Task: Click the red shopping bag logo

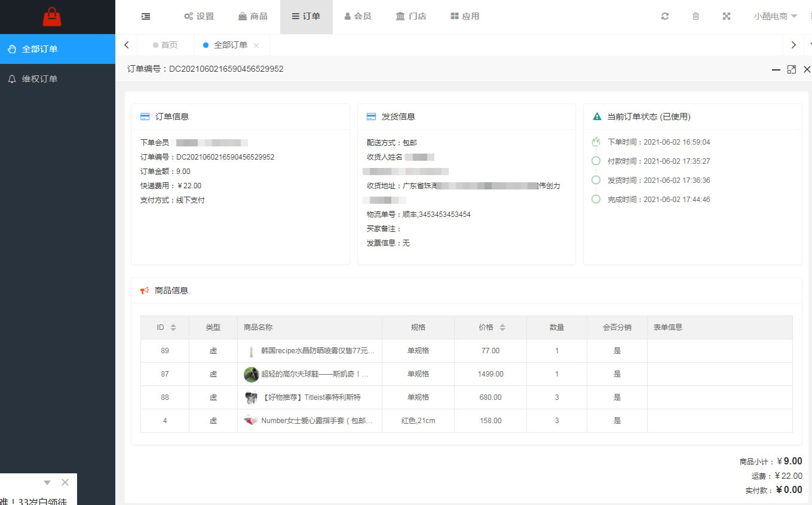Action: click(x=52, y=17)
